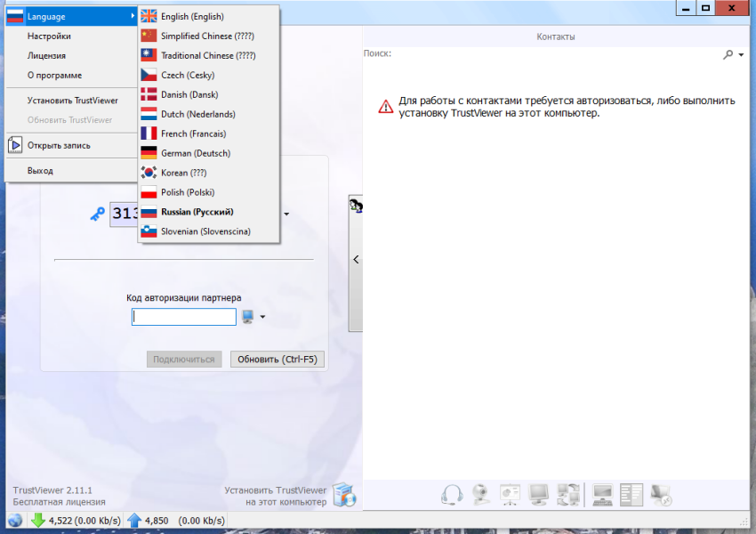This screenshot has height=534, width=756.
Task: Click the green download arrow icon
Action: click(38, 521)
